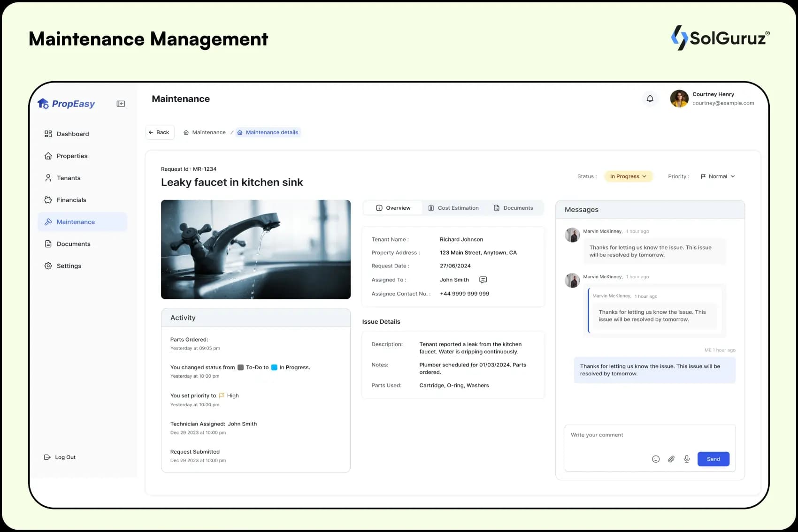Send the comment with the Send button

pyautogui.click(x=713, y=459)
